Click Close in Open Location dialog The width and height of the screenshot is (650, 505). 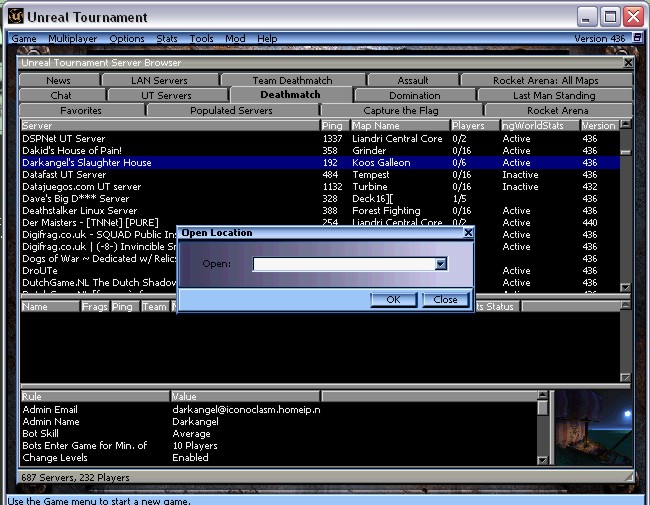tap(445, 299)
